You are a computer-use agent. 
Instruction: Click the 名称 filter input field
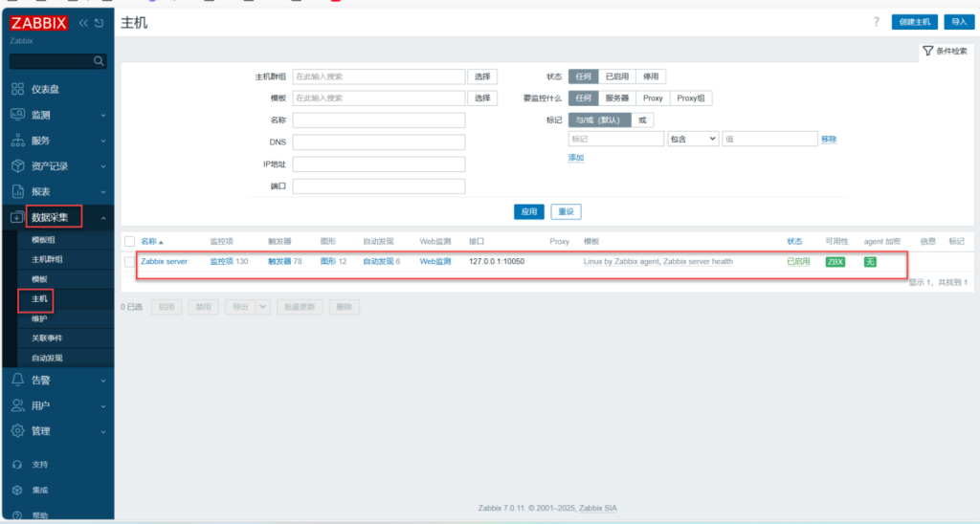click(x=378, y=120)
